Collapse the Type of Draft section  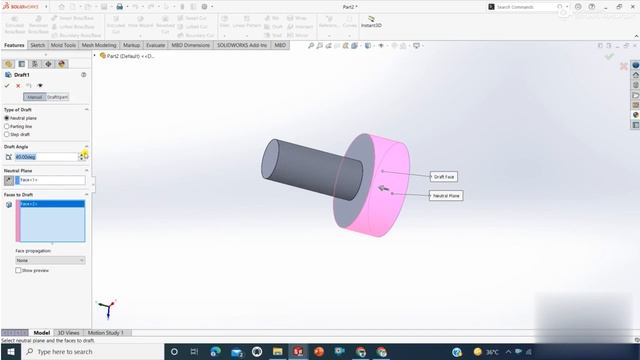click(87, 109)
